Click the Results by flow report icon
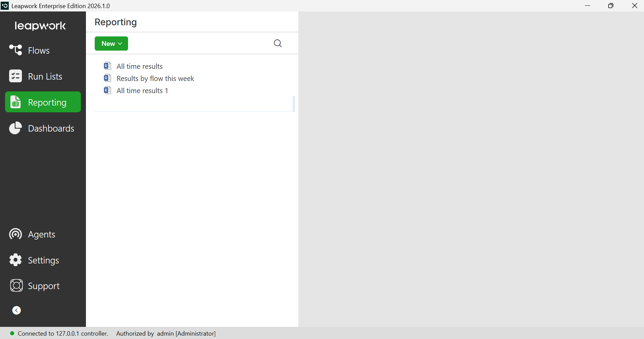644x339 pixels. [x=108, y=78]
